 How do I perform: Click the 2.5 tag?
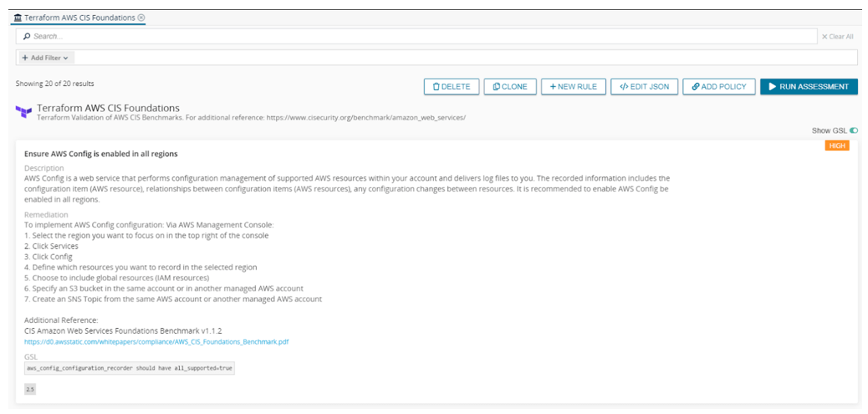30,390
